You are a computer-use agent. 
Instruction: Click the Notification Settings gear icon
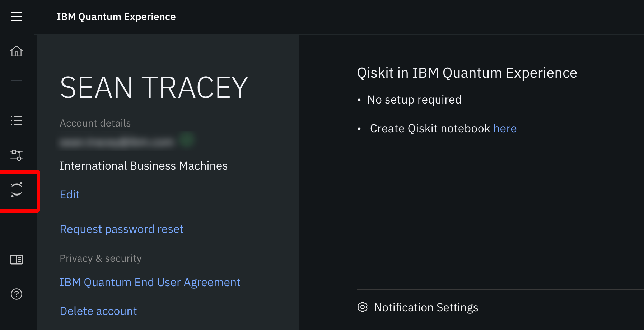[x=363, y=307]
